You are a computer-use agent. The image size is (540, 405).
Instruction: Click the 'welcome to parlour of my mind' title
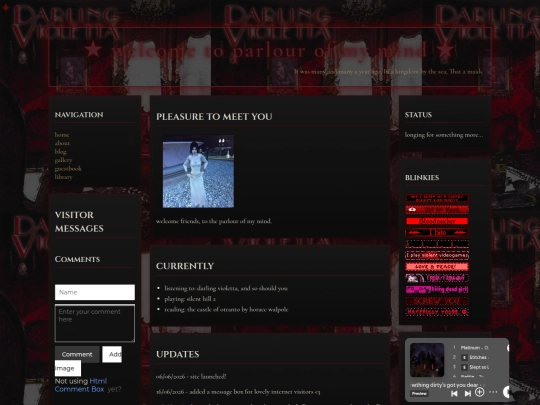(x=269, y=51)
